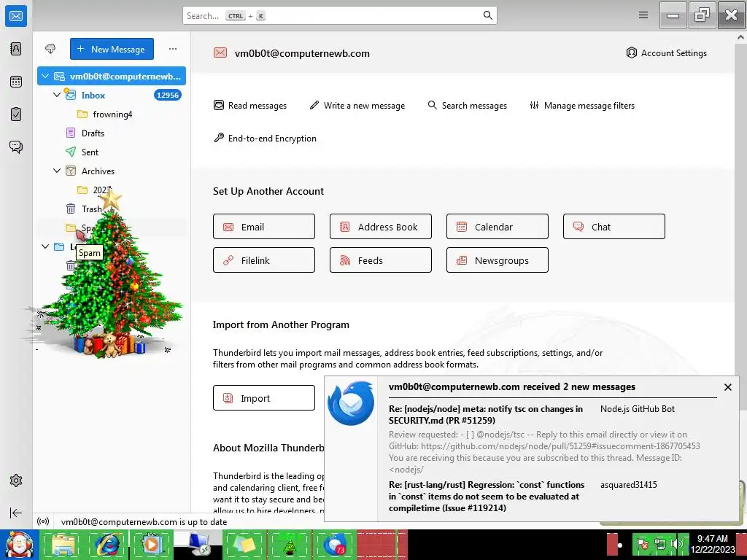This screenshot has height=560, width=747.
Task: Select the Inbox folder
Action: pyautogui.click(x=93, y=96)
